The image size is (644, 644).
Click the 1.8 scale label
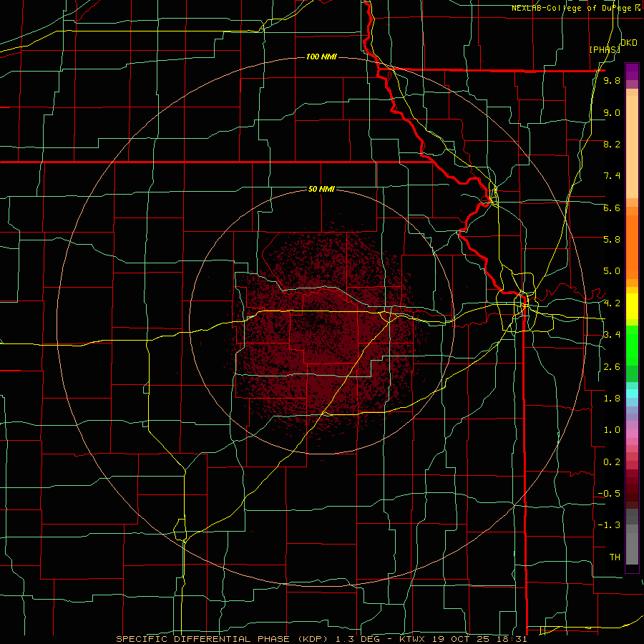[x=612, y=399]
